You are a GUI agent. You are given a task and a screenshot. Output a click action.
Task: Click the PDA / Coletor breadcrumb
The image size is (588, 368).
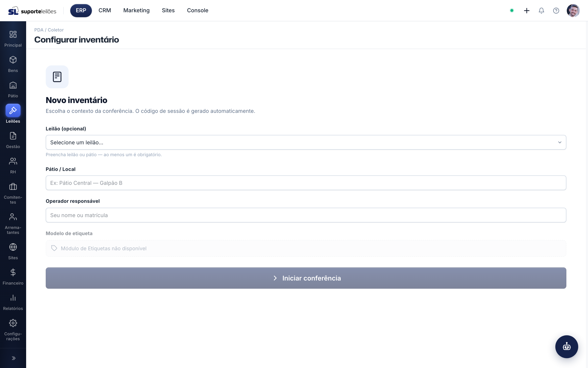(49, 30)
